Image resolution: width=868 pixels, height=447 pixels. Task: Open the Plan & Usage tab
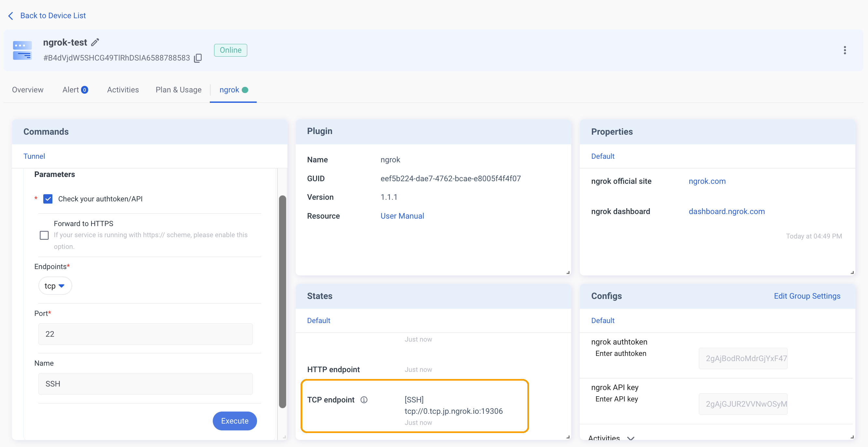coord(178,90)
